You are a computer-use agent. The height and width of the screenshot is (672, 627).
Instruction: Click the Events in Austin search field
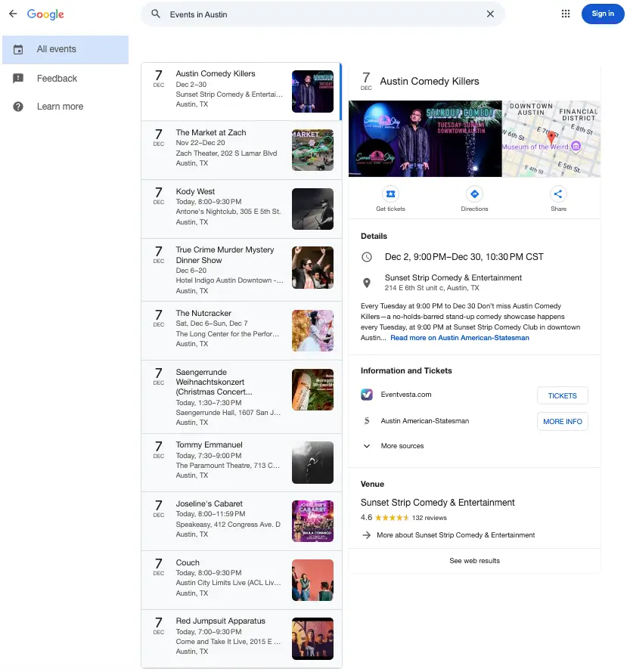pos(322,14)
